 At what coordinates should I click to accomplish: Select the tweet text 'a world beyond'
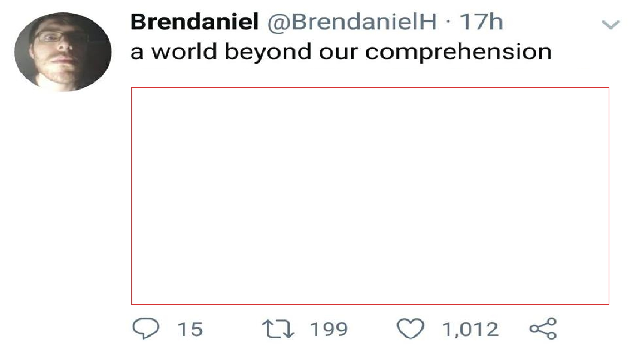(221, 51)
